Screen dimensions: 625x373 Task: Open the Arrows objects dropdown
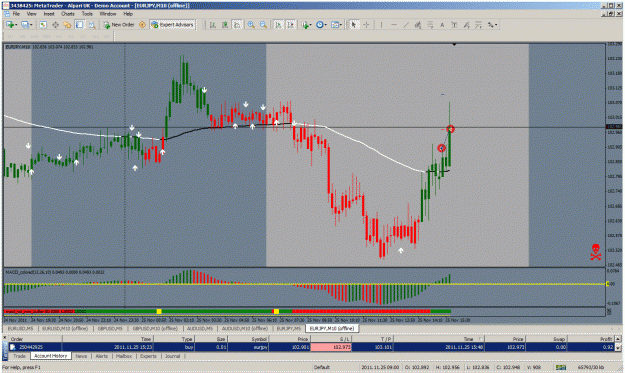492,25
